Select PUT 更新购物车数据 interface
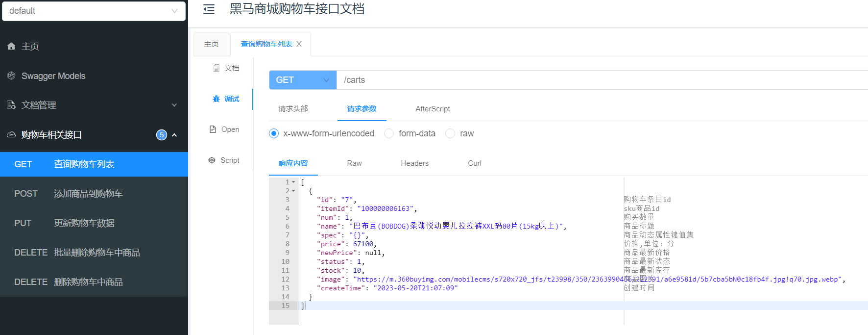Image resolution: width=868 pixels, height=335 pixels. (x=94, y=223)
